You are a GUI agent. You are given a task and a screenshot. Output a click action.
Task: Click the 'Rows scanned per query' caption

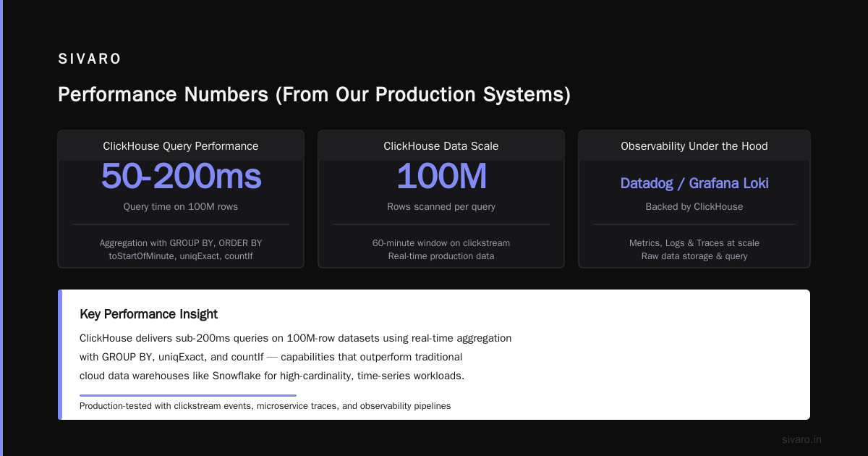coord(441,207)
